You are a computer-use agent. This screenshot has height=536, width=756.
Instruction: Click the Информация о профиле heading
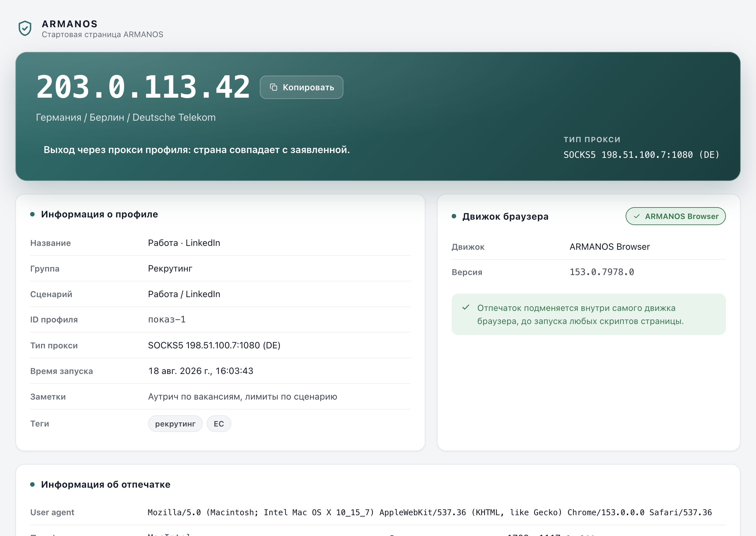click(x=99, y=214)
